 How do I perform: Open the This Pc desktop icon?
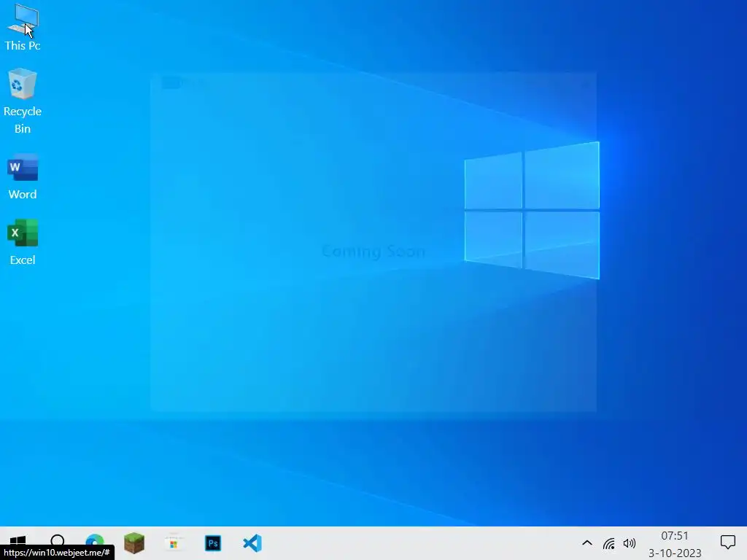(23, 27)
